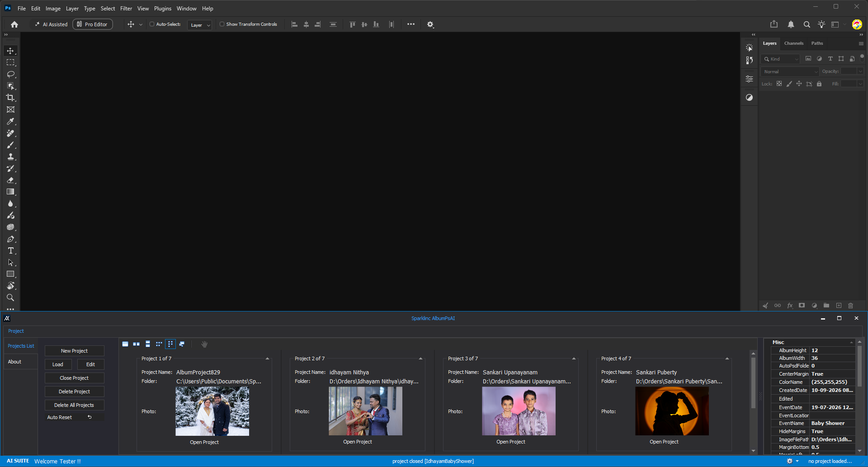Click the Delete All Projects button

click(75, 405)
